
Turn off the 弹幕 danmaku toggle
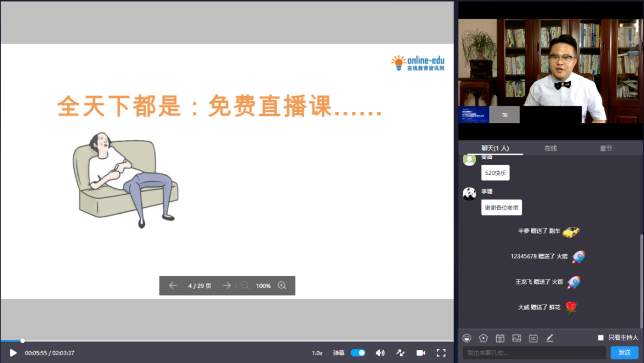pos(358,353)
